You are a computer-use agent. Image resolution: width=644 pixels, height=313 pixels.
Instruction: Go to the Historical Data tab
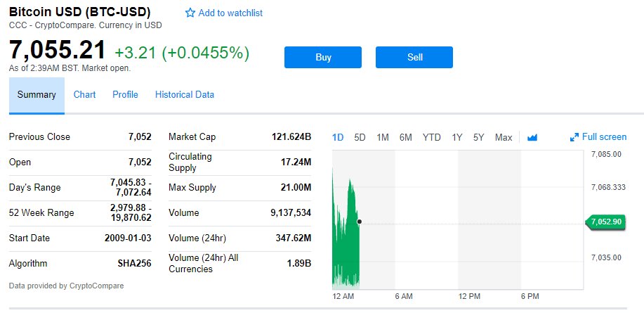tap(185, 94)
